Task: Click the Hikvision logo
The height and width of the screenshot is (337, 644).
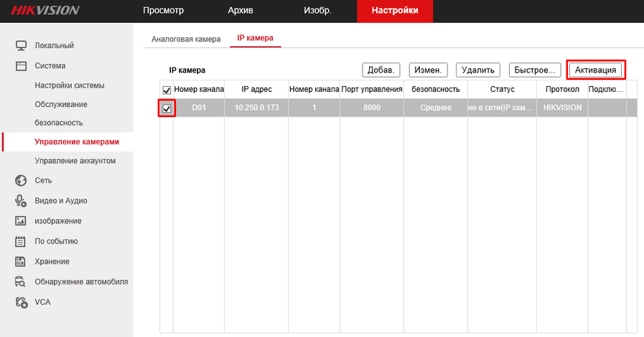Action: [45, 10]
